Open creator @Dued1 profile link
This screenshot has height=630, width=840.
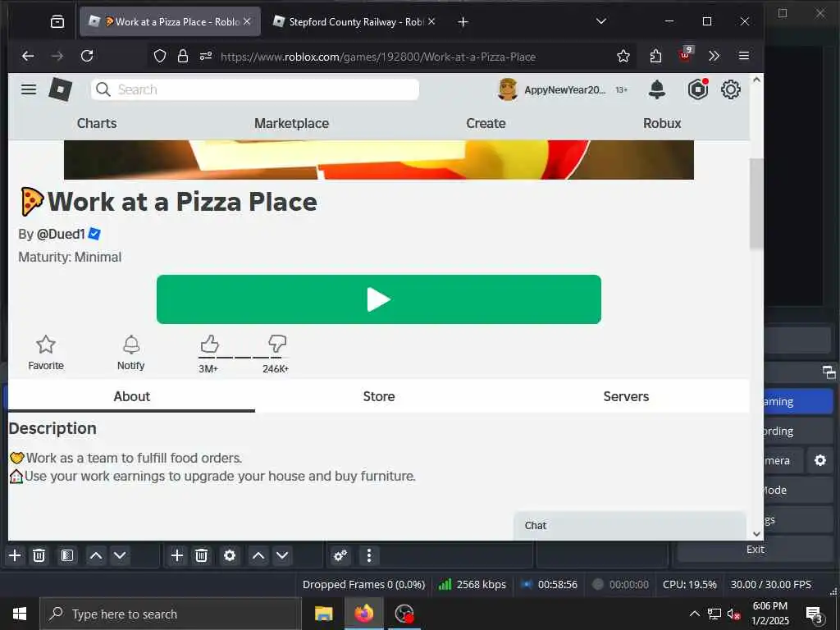point(61,234)
